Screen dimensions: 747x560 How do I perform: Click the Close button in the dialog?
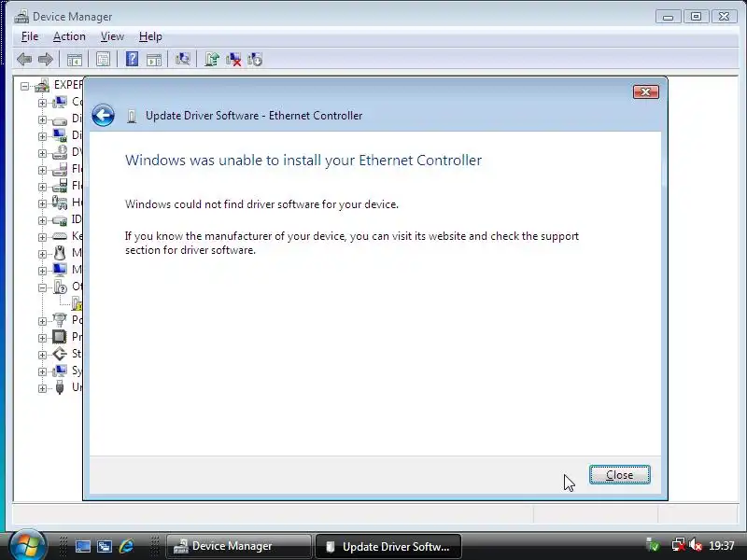[619, 475]
